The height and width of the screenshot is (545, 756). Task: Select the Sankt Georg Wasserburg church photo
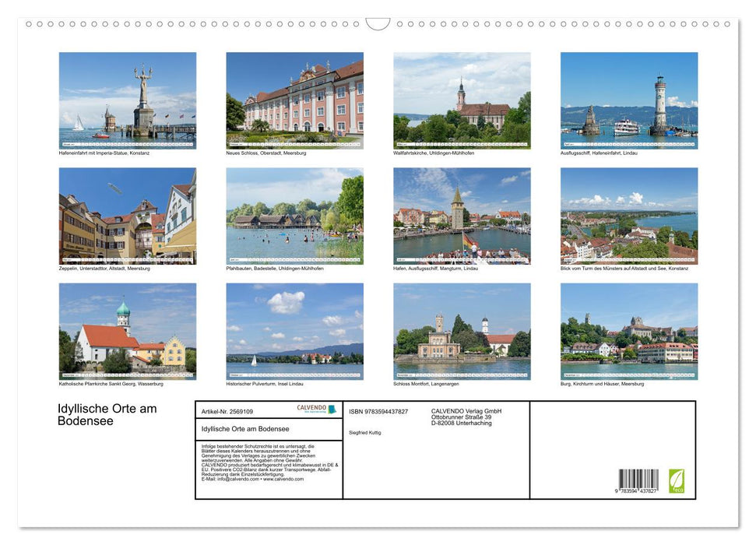click(127, 332)
